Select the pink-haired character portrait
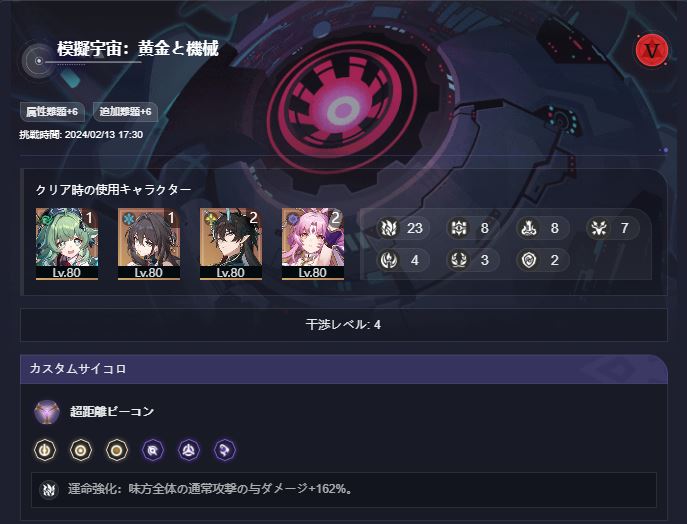 click(x=313, y=244)
